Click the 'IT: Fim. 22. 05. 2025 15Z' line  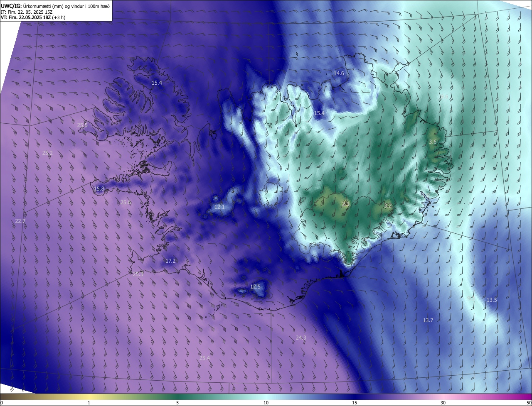[26, 12]
